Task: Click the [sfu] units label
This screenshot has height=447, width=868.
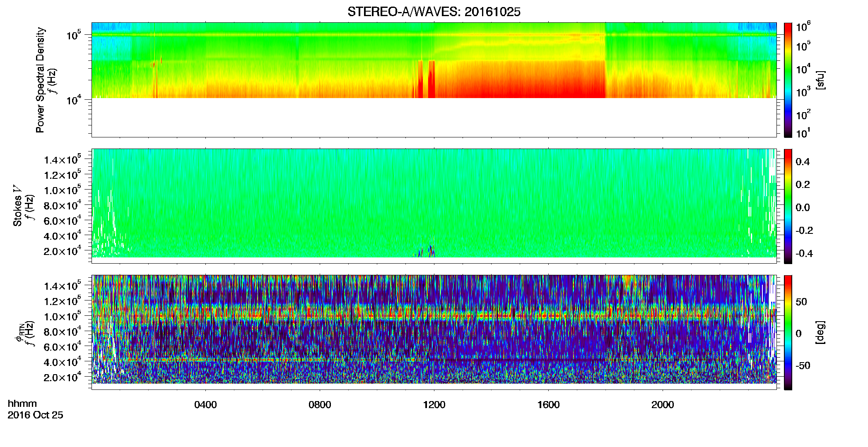Action: pyautogui.click(x=820, y=80)
